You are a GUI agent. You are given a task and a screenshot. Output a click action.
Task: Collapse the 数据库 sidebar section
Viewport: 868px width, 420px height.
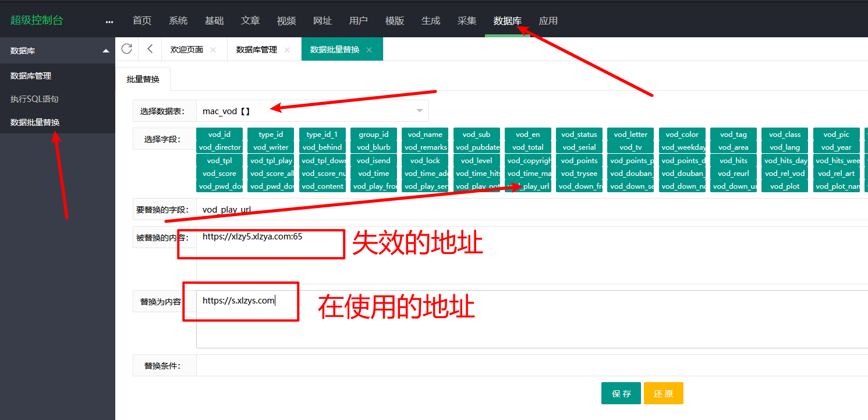tap(105, 51)
